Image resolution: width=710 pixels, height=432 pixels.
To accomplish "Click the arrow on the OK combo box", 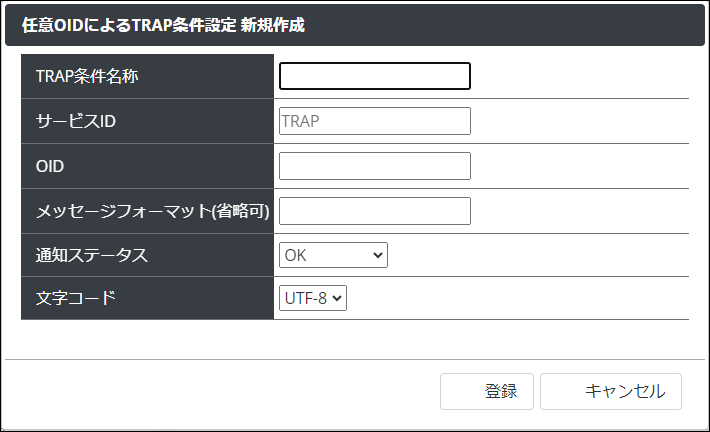I will (377, 255).
